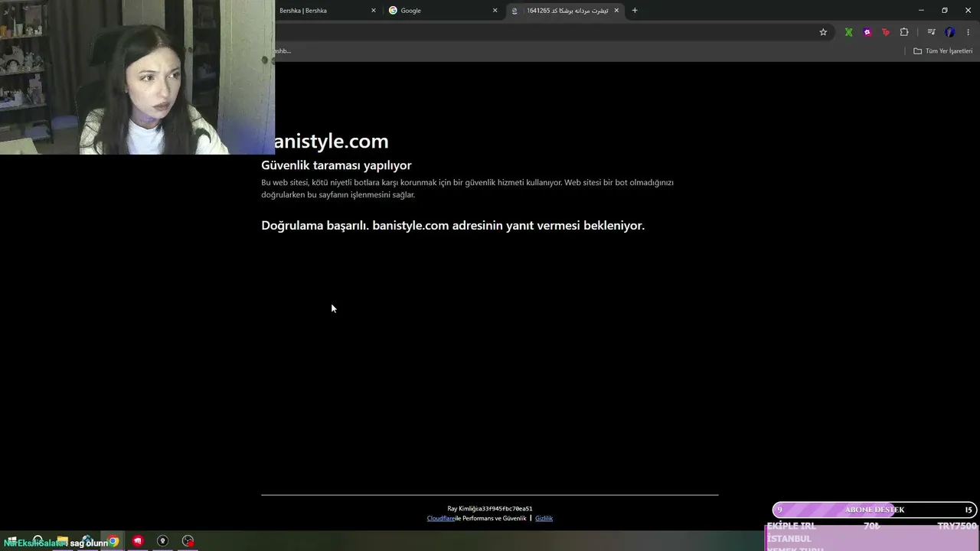Click the ABONE DESTEK progress bar

(874, 510)
